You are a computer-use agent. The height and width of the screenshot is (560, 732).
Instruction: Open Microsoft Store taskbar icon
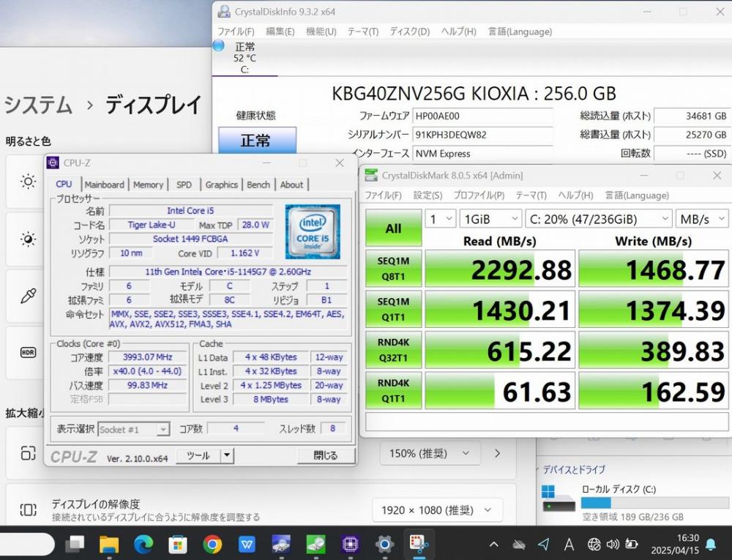[178, 544]
